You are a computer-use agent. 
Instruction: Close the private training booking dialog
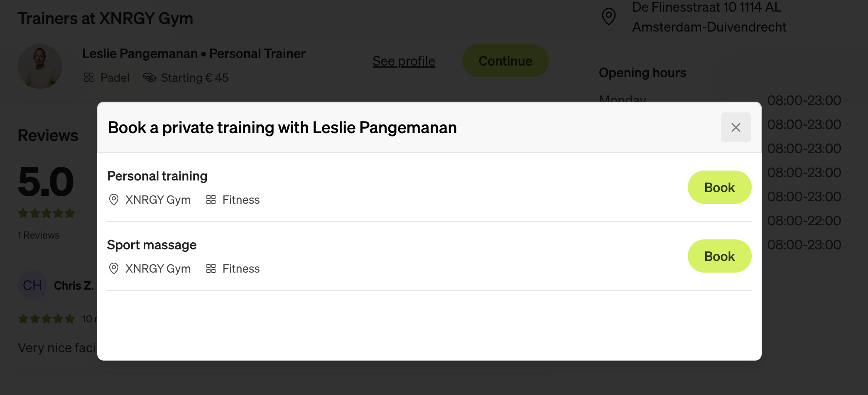736,127
